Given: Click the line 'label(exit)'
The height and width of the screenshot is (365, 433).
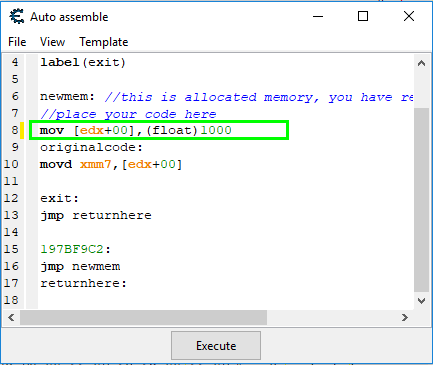Looking at the screenshot, I should pos(83,62).
